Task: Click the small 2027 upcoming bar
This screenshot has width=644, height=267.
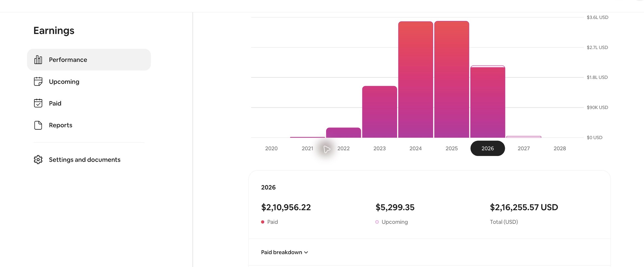Action: (x=524, y=137)
